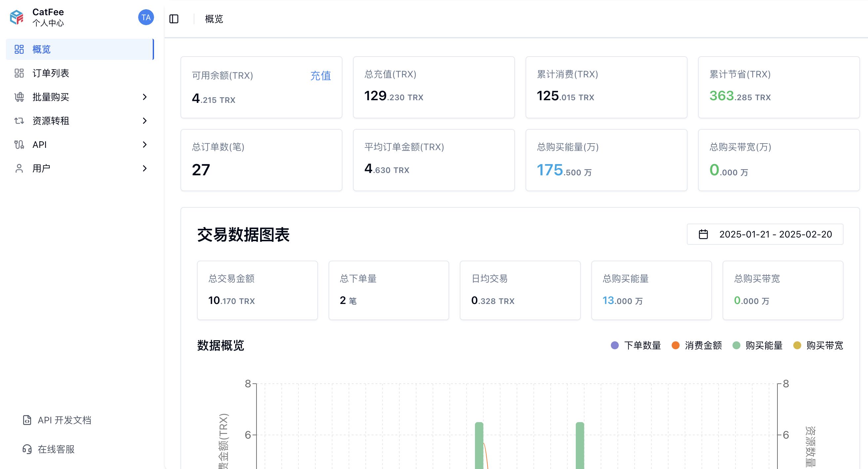Image resolution: width=868 pixels, height=469 pixels.
Task: Click the 概览 grid icon in sidebar
Action: [19, 49]
